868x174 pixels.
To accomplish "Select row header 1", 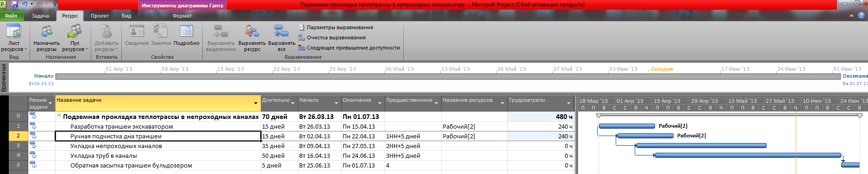I will click(x=19, y=126).
